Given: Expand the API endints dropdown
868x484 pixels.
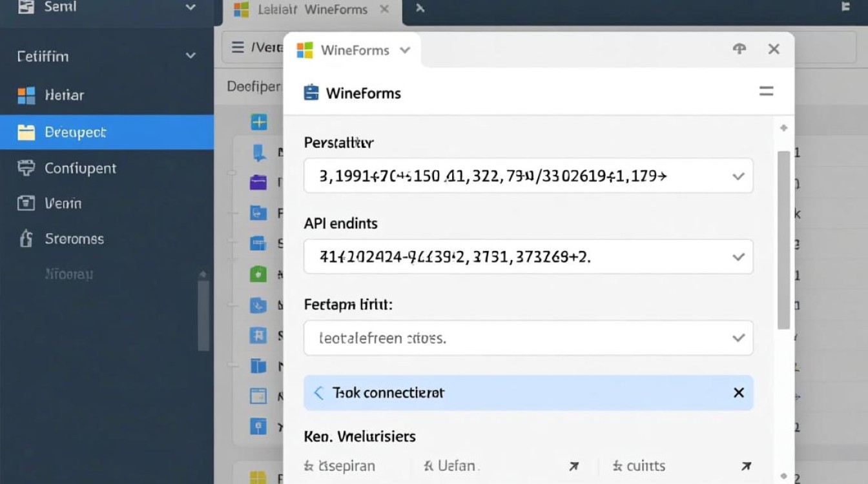Looking at the screenshot, I should (738, 257).
